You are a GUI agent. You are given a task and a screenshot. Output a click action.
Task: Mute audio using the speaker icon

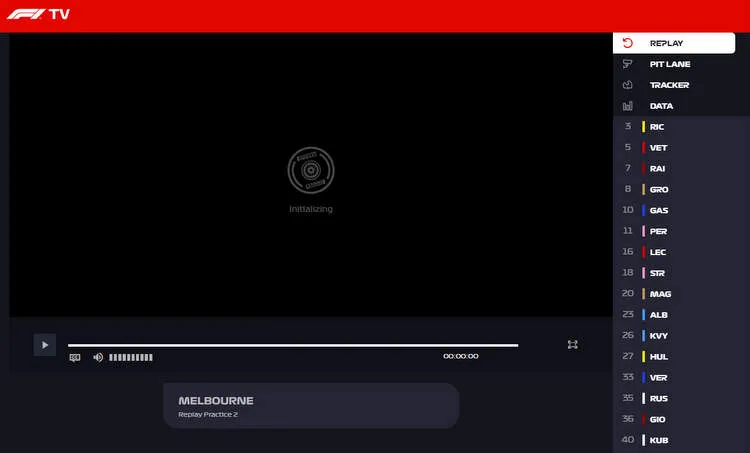pos(98,357)
